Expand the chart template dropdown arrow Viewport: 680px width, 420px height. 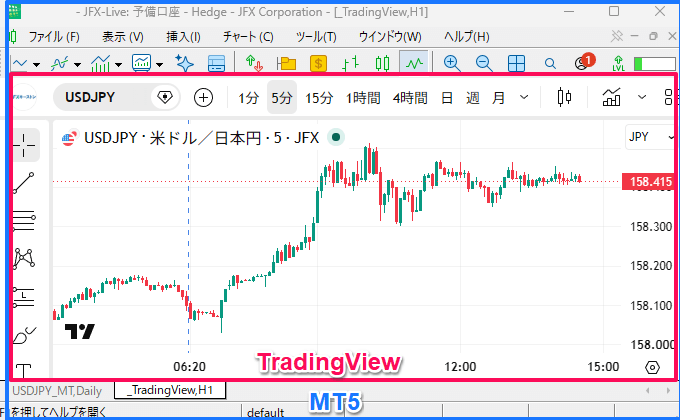coord(160,65)
